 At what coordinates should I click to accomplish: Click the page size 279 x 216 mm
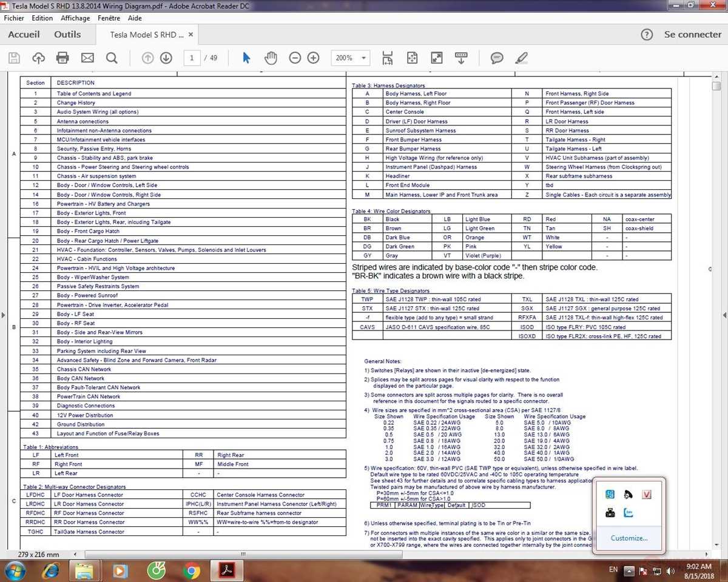point(39,555)
